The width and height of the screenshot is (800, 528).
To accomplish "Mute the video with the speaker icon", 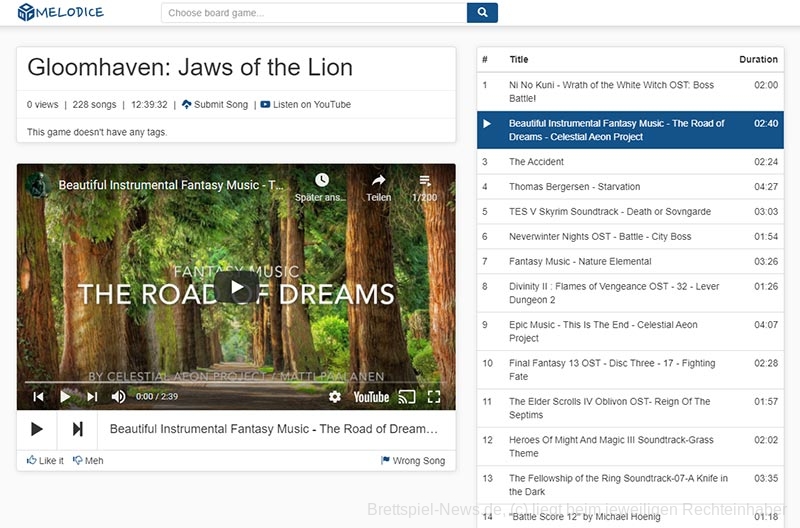I will [118, 397].
